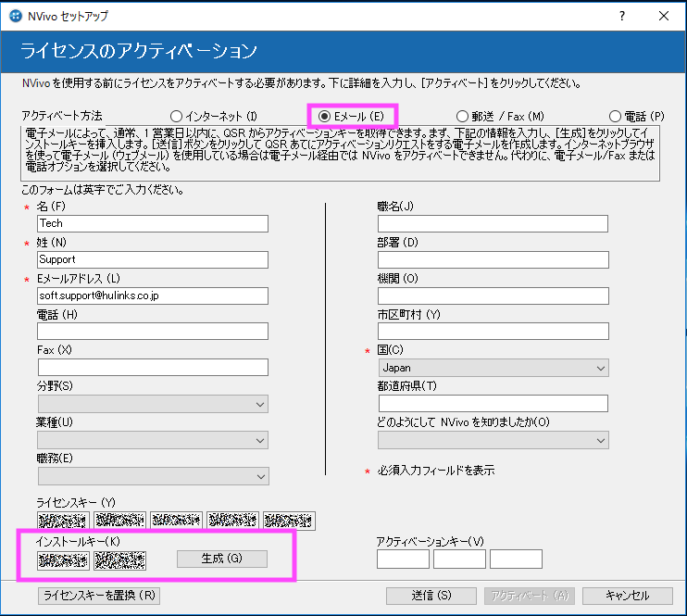
Task: Click the first ライセンスキー box
Action: [63, 521]
